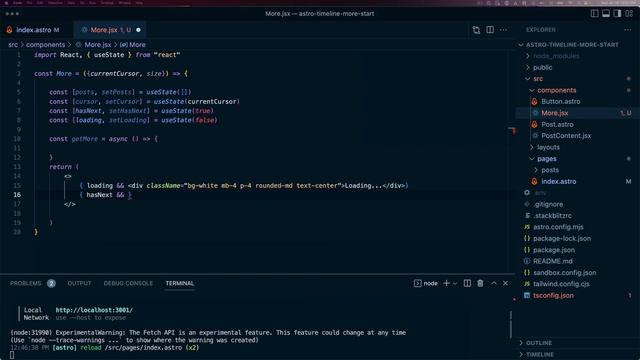640x360 pixels.
Task: Click the src breadcrumb
Action: [13, 45]
